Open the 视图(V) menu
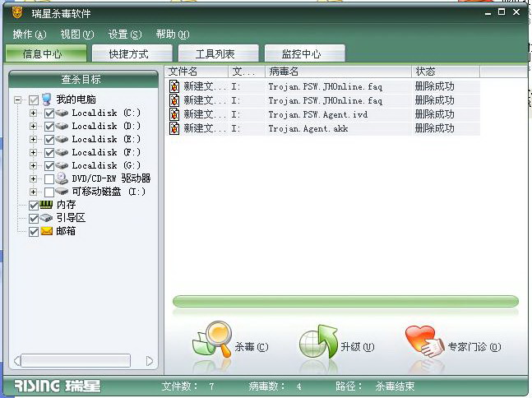This screenshot has width=532, height=398. tap(77, 34)
